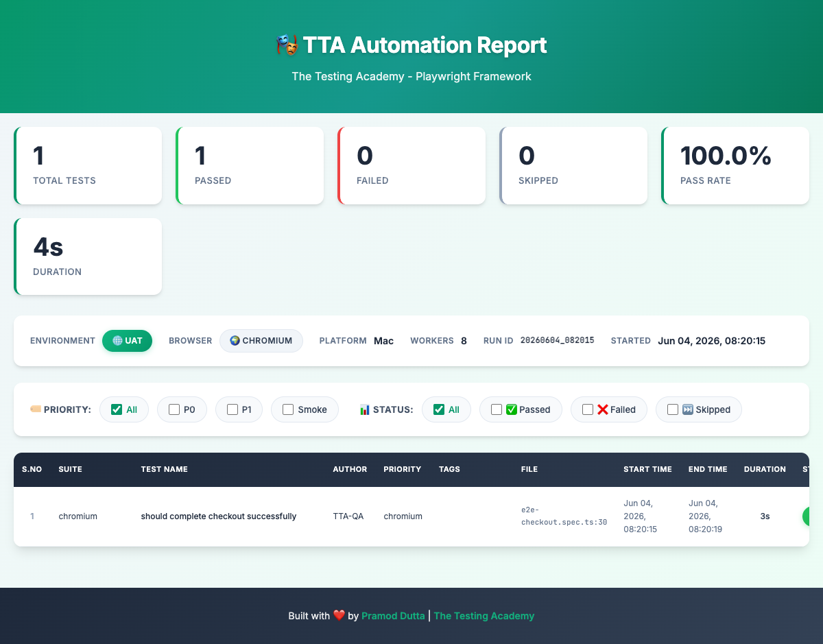Toggle the Priority All checkbox
Screen dimensions: 823x644
[117, 409]
